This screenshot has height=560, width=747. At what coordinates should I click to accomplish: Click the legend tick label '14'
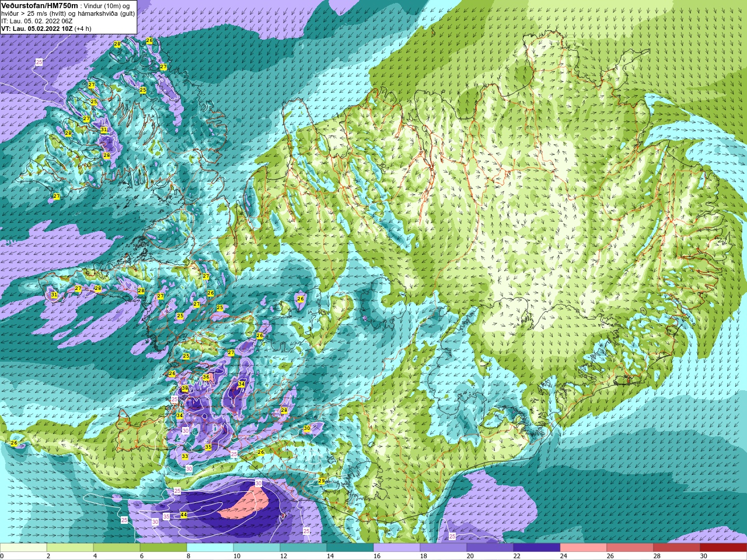coord(330,556)
